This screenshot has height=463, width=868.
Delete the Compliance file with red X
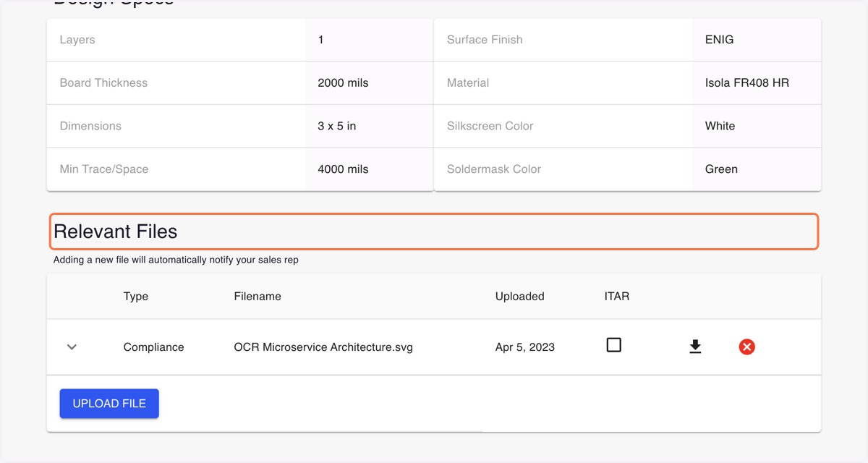(747, 347)
